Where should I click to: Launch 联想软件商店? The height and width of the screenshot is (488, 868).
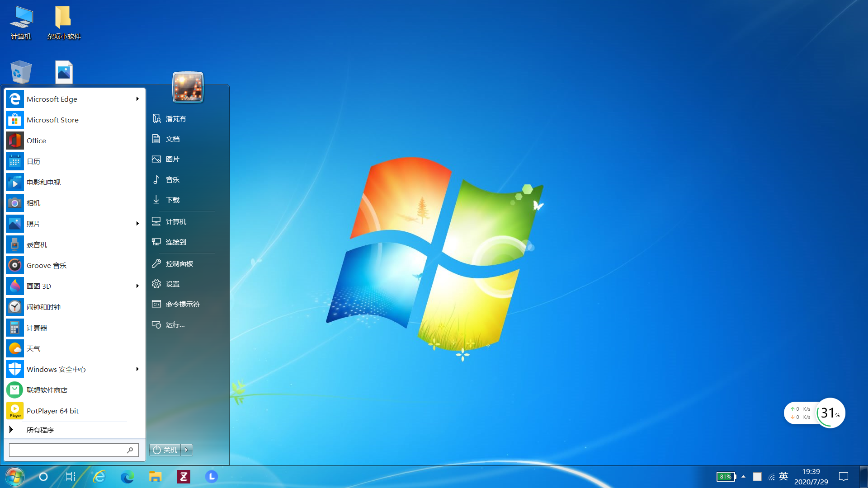pos(75,390)
